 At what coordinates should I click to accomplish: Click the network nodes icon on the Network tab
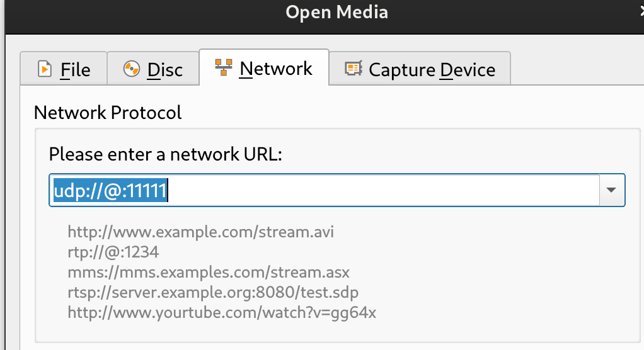click(223, 67)
